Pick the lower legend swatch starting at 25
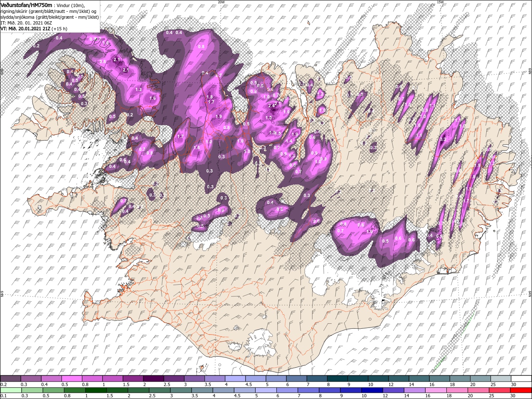The width and height of the screenshot is (532, 399). click(x=499, y=390)
